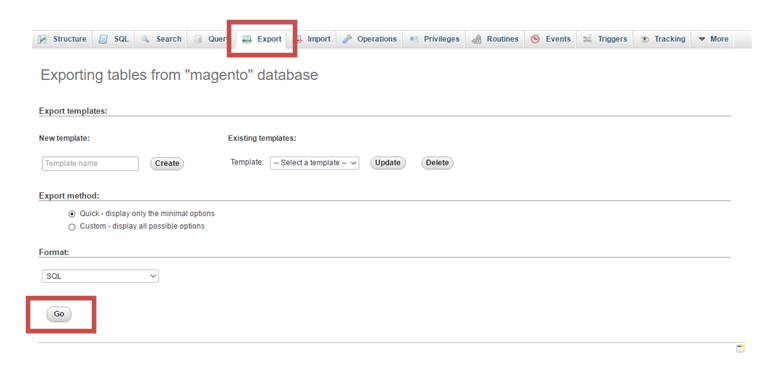Click the Routines gears icon
The width and height of the screenshot is (758, 383).
coord(477,39)
